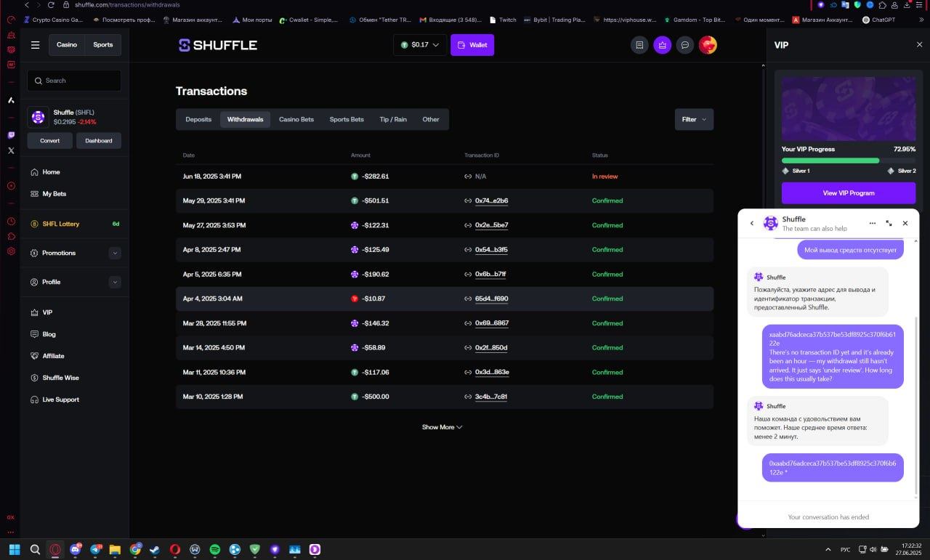Open the $0.17 balance dropdown

[420, 45]
